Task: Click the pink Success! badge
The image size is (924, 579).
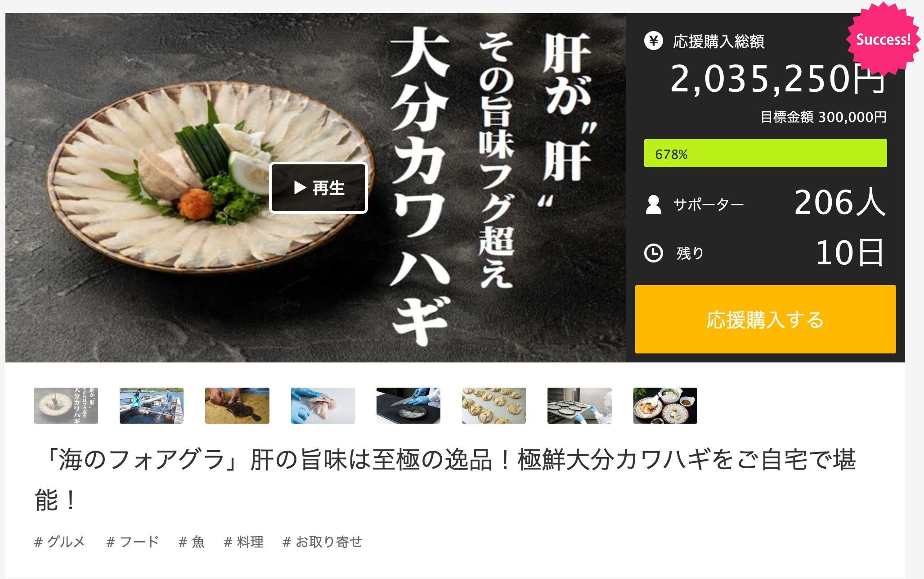Action: [883, 40]
